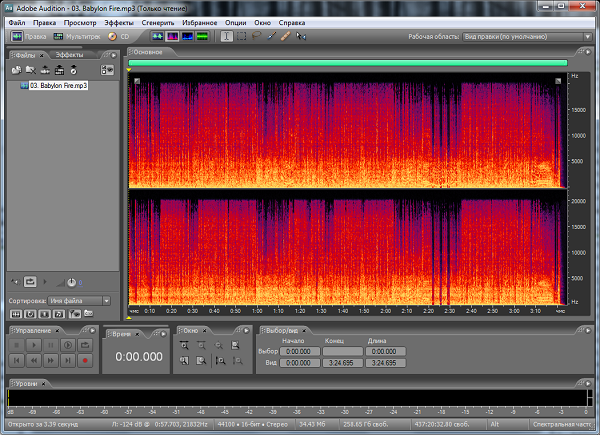600x435 pixels.
Task: Zoom in horizontally in Окно panel
Action: tap(184, 344)
